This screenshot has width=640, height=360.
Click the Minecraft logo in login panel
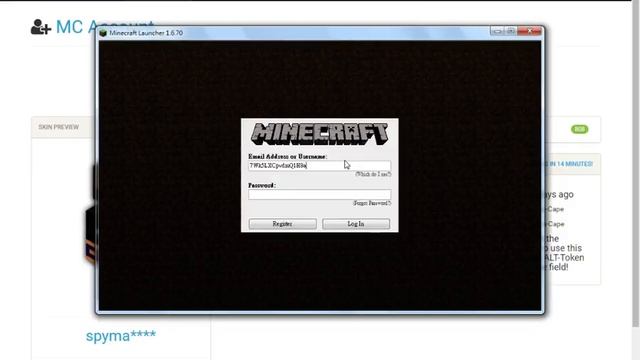(x=320, y=134)
